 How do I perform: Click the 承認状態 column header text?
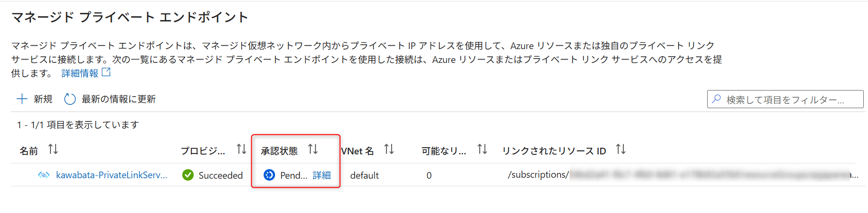coord(279,151)
